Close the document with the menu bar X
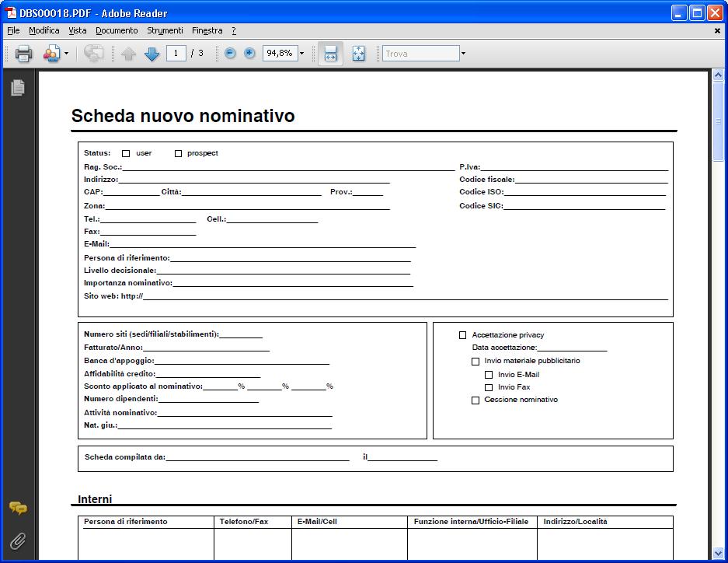The width and height of the screenshot is (728, 563). pyautogui.click(x=717, y=30)
